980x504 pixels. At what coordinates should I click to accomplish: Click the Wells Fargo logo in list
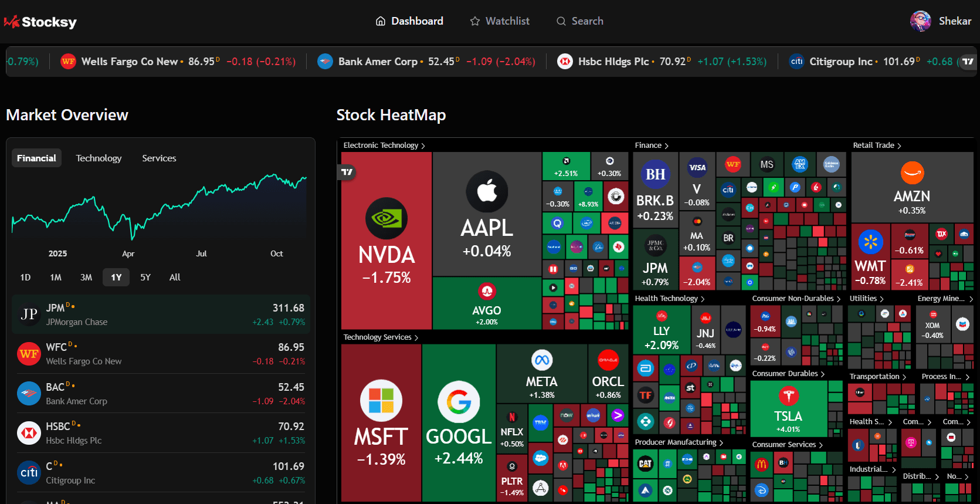pos(29,354)
